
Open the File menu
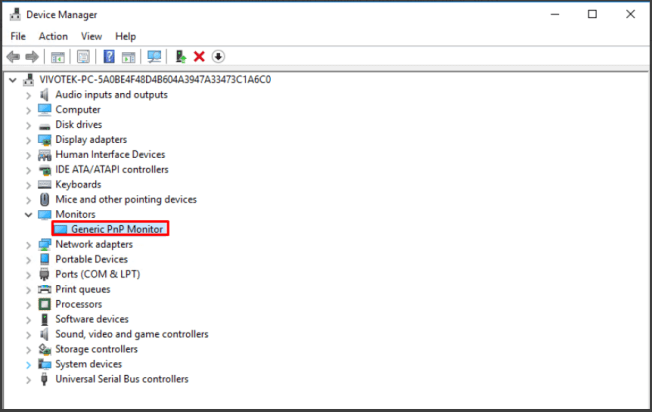[x=18, y=36]
